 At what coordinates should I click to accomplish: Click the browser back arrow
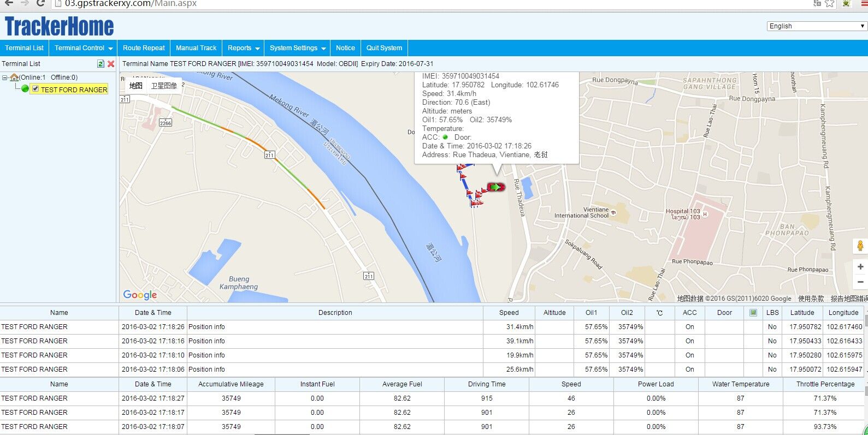tap(9, 3)
